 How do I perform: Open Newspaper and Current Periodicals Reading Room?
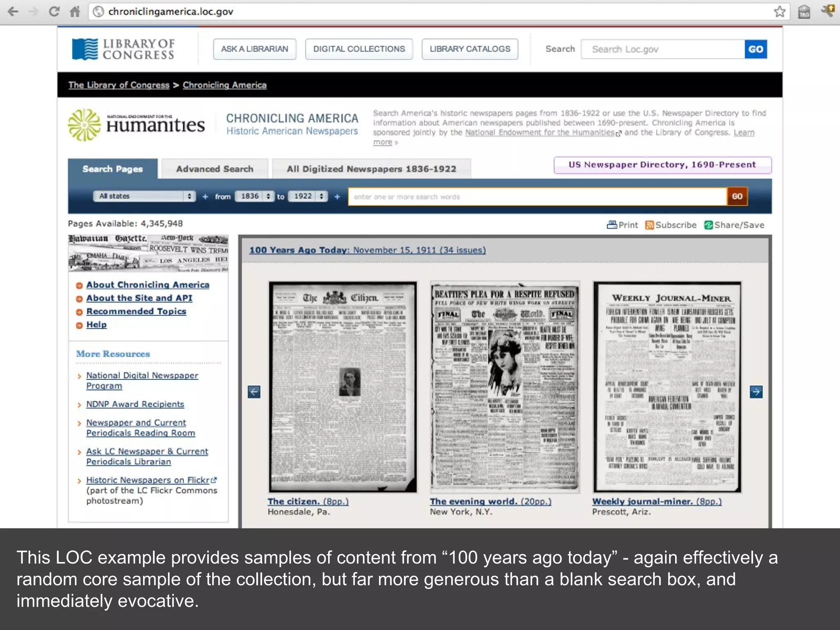[140, 427]
